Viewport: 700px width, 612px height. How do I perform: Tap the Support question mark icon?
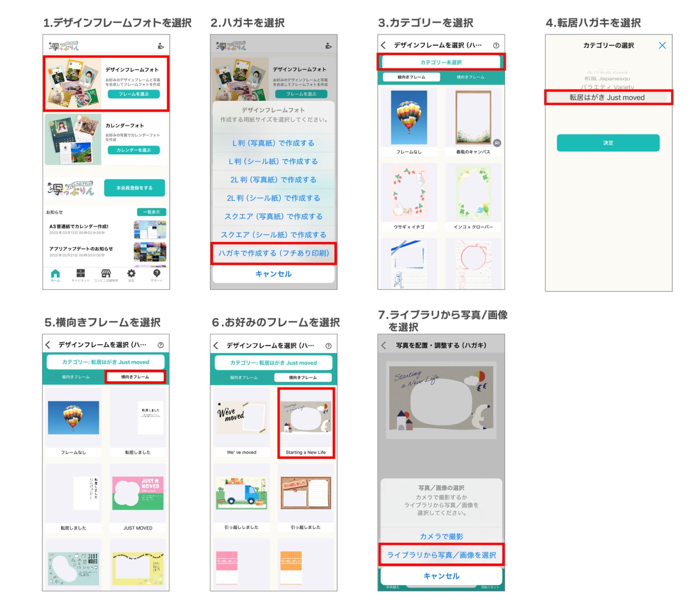click(157, 274)
